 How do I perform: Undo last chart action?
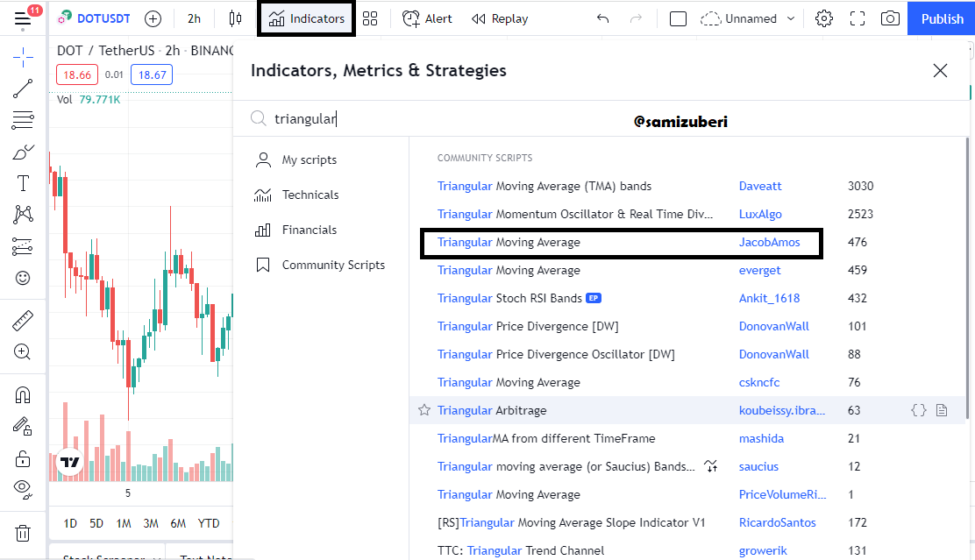point(602,18)
